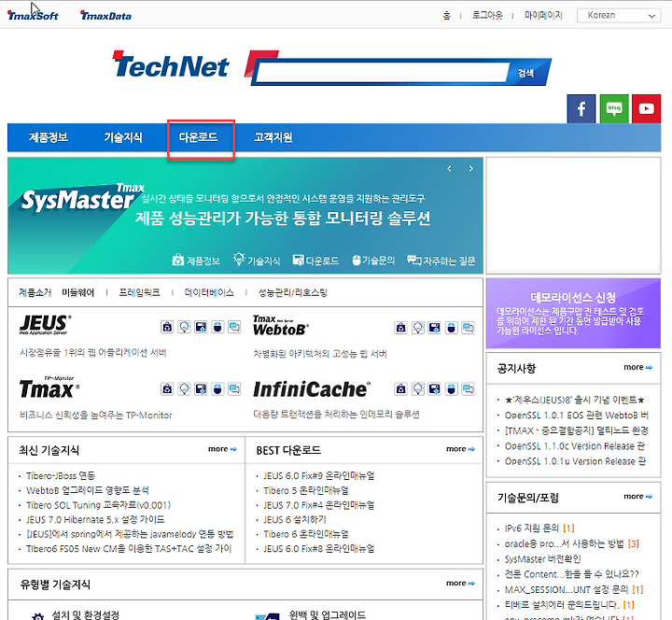Open JEUS tech knowledge bulb icon
672x620 pixels.
[184, 327]
